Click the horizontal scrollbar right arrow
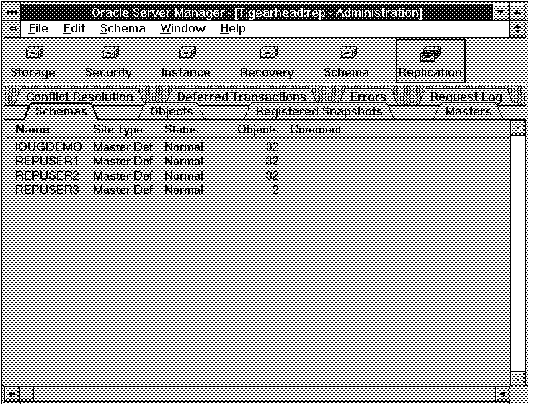 pos(502,395)
